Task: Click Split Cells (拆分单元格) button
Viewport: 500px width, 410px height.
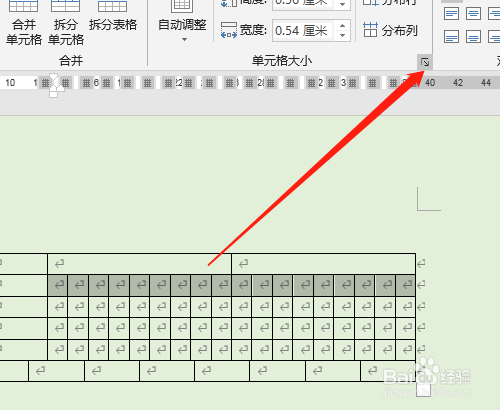Action: click(x=66, y=23)
